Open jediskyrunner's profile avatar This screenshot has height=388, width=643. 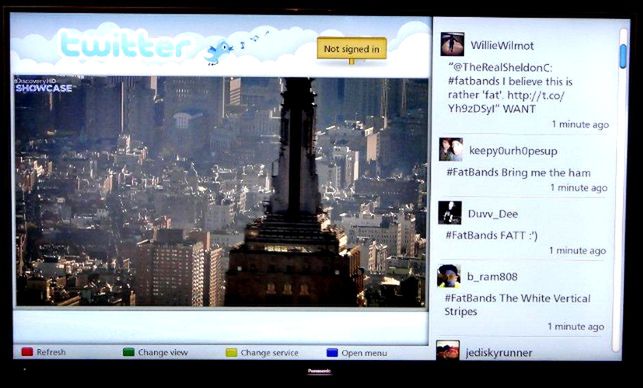448,350
